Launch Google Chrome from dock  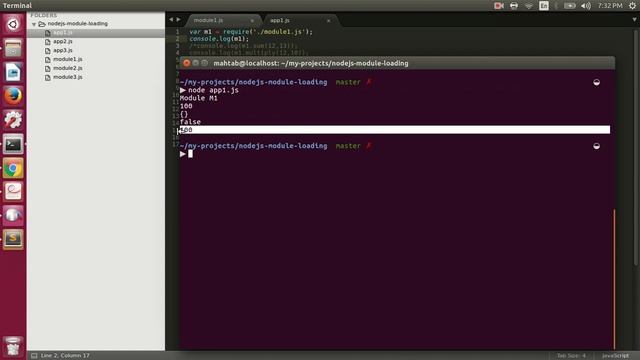pyautogui.click(x=13, y=168)
